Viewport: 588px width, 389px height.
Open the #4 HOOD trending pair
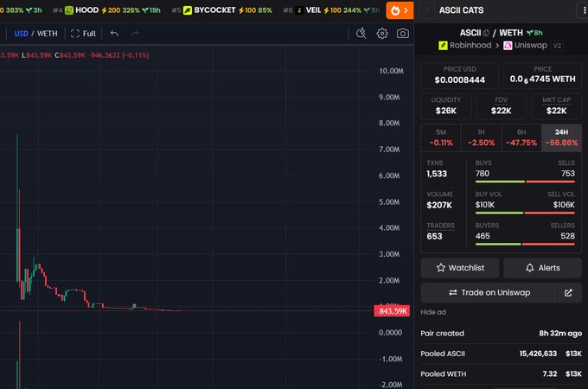click(x=107, y=10)
